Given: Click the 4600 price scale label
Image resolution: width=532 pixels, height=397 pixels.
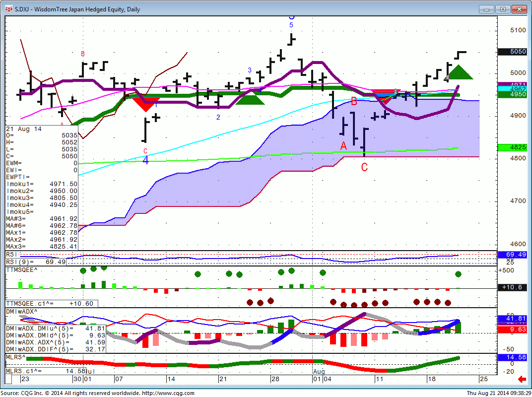Looking at the screenshot, I should pyautogui.click(x=518, y=244).
